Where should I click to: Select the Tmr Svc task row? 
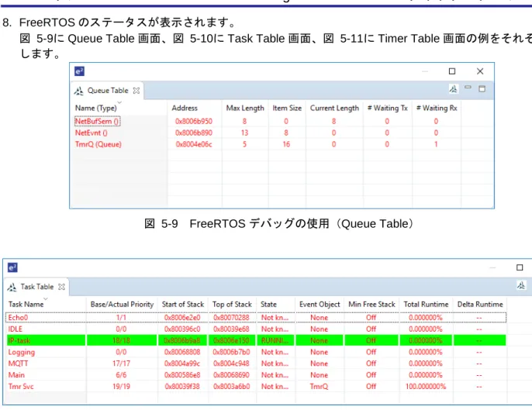256,387
